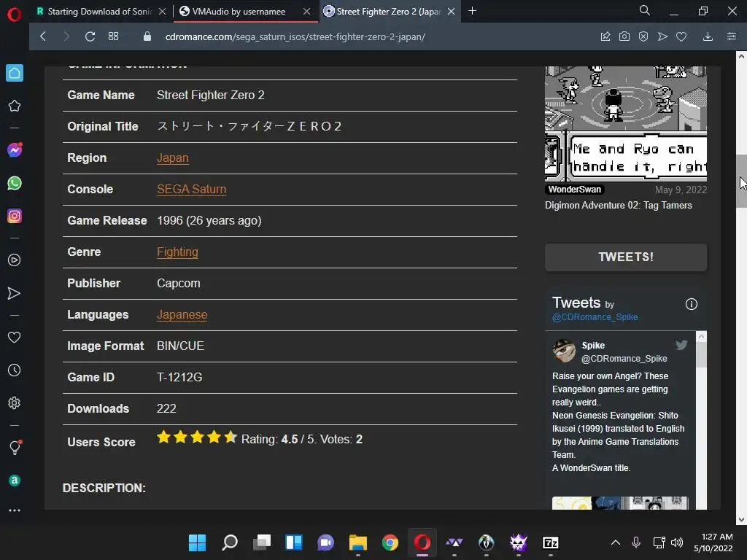Viewport: 747px width, 560px height.
Task: Select the WonderSwan tag label
Action: [x=575, y=190]
